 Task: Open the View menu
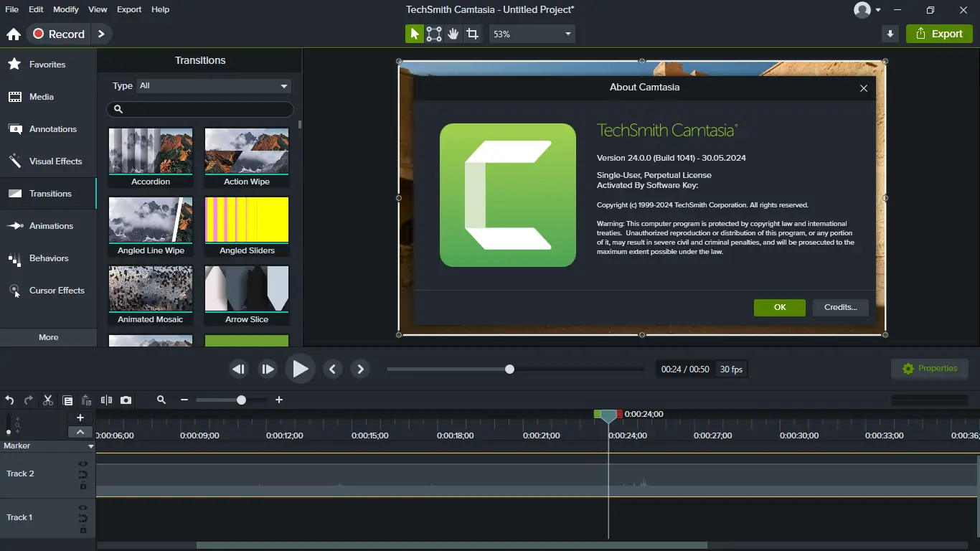tap(98, 9)
